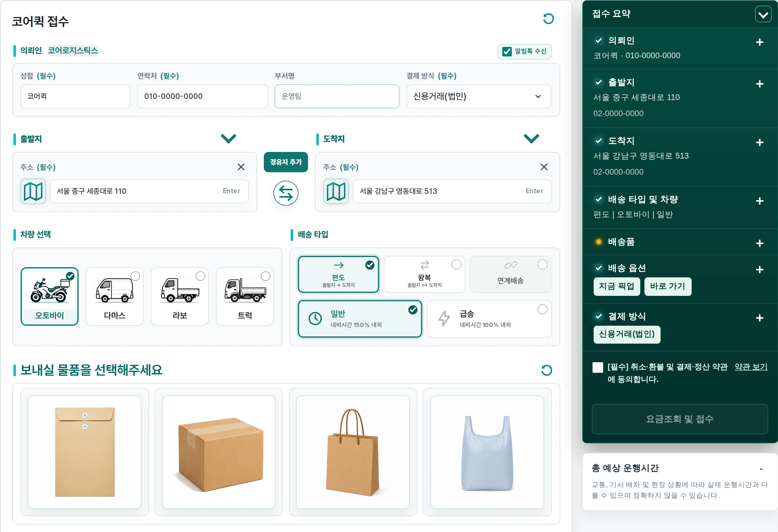778x532 pixels.
Task: Clear the 출발지 address with X icon
Action: [241, 167]
